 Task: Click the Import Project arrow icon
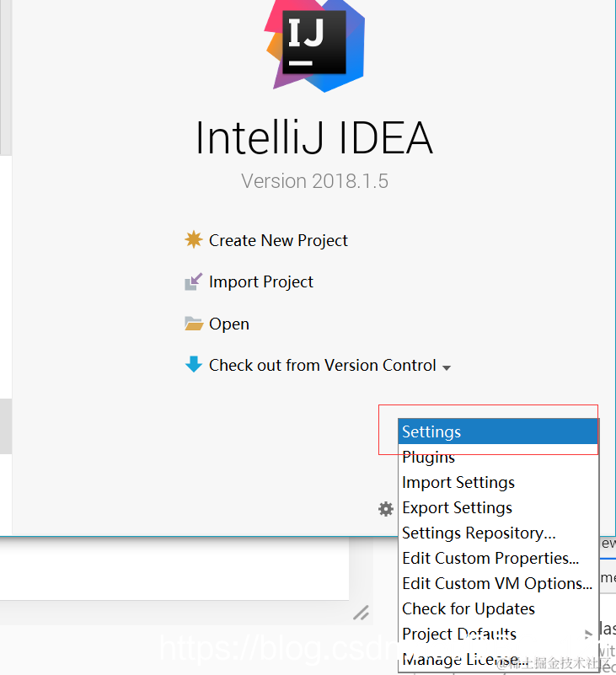(x=194, y=281)
